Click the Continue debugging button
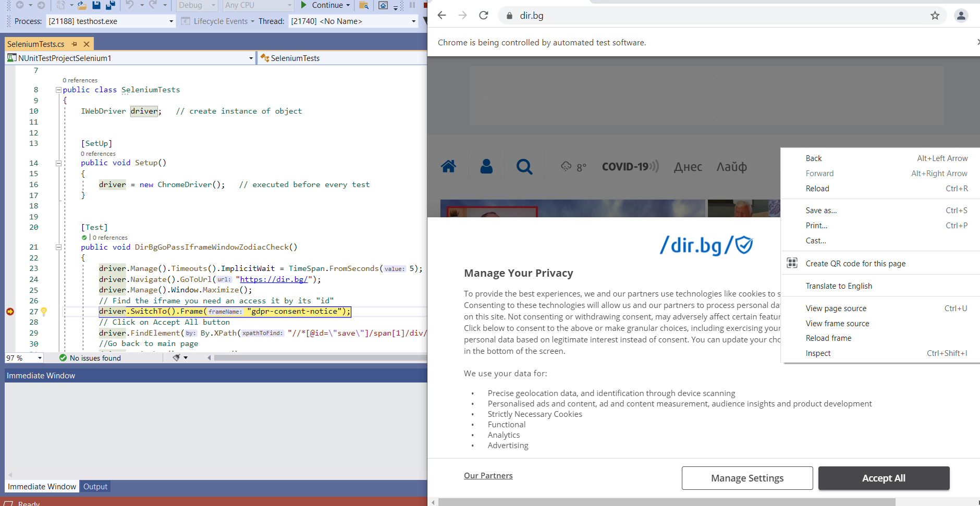Screen dimensions: 980x506 click(325, 5)
